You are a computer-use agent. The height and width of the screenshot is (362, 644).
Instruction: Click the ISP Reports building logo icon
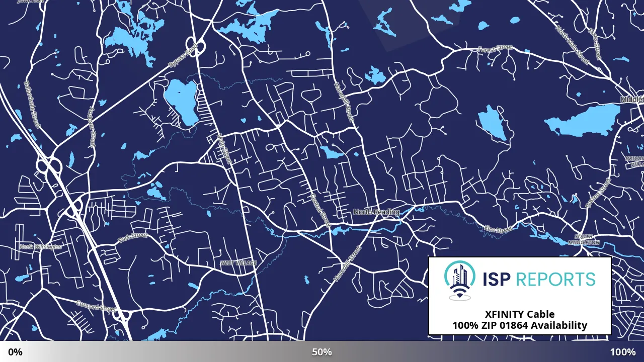460,280
